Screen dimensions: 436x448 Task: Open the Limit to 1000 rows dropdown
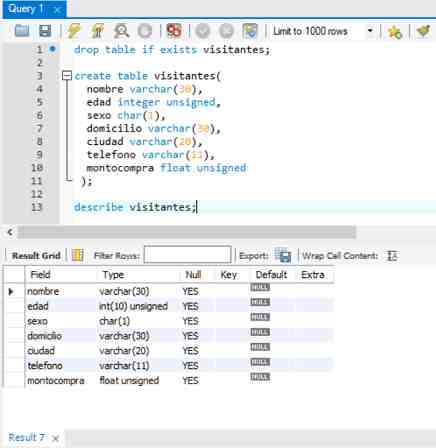323,31
